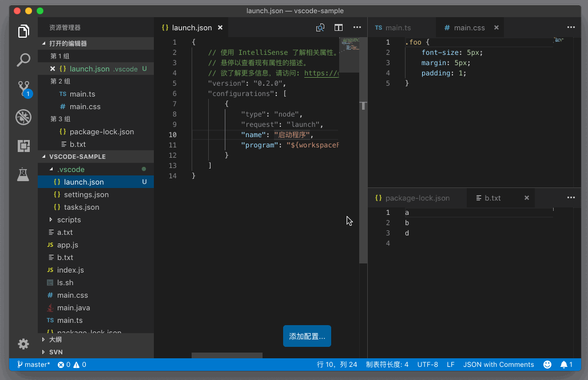This screenshot has width=588, height=380.
Task: Close the b.txt editor tab
Action: pos(527,198)
